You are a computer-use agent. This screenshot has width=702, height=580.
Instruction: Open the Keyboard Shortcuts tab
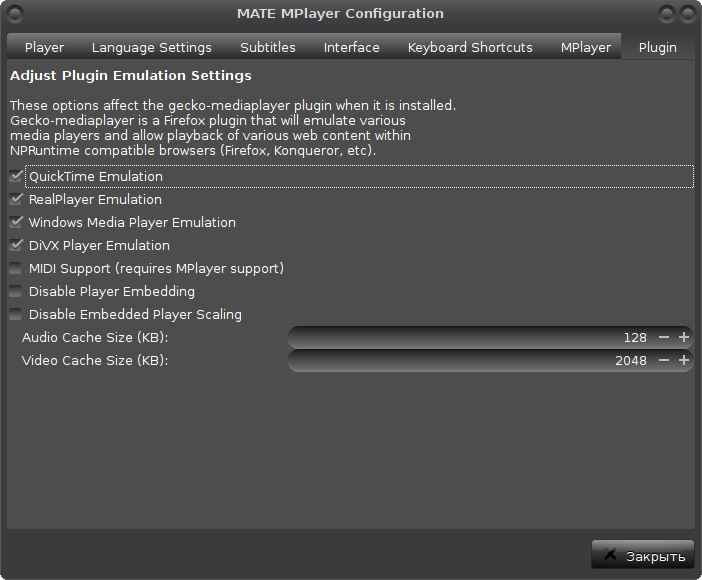pyautogui.click(x=470, y=47)
